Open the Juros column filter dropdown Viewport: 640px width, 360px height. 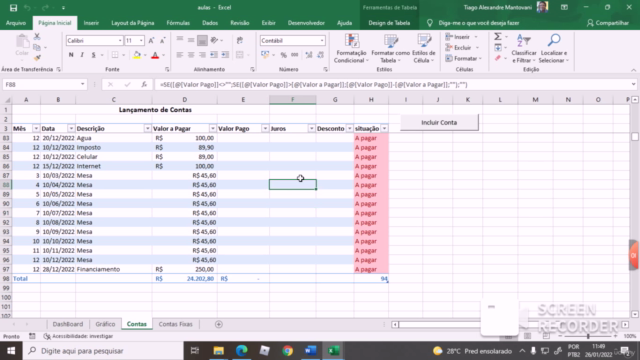[311, 129]
